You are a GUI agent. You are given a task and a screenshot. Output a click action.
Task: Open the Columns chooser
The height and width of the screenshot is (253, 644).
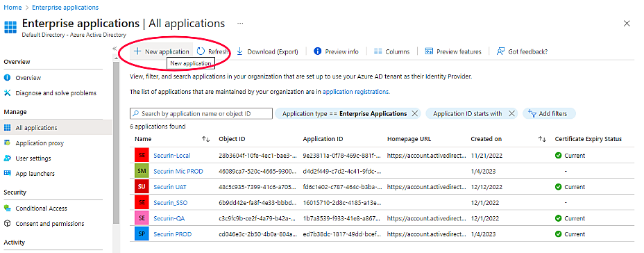pos(392,51)
